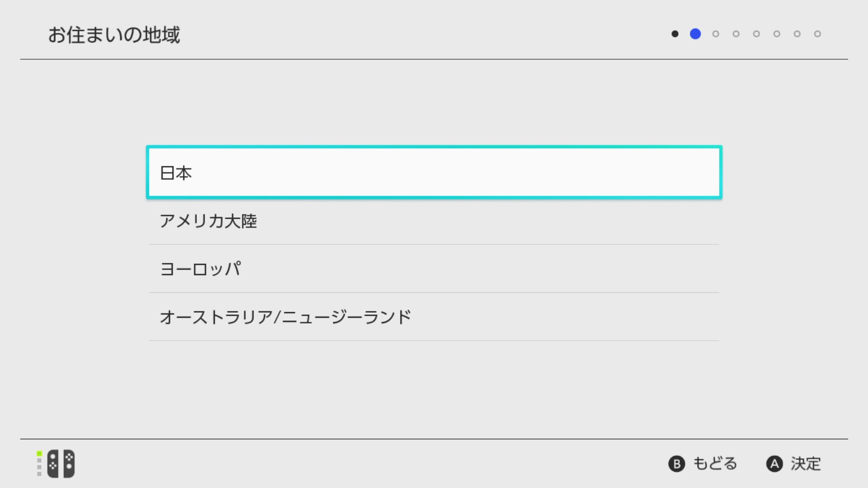Viewport: 868px width, 488px height.
Task: Click the first filled black step dot
Action: coord(675,34)
